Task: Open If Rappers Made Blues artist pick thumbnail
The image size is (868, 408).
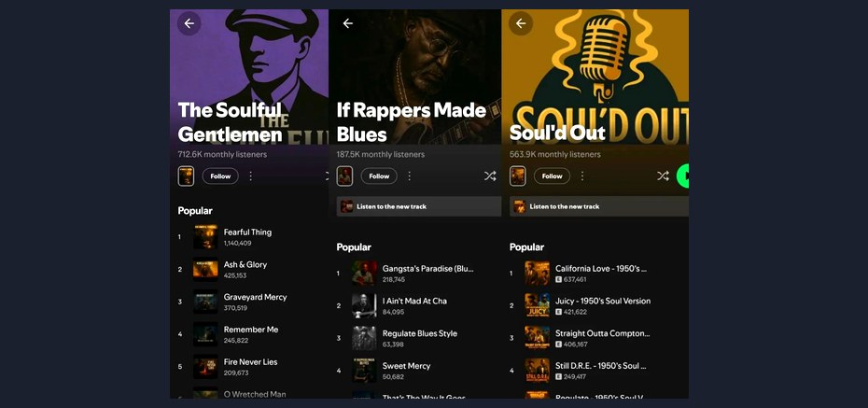Action: [x=345, y=176]
